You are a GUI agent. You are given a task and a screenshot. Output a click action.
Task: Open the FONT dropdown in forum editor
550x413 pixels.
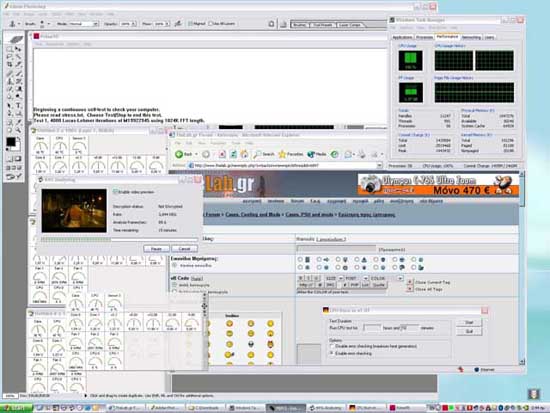(x=365, y=278)
